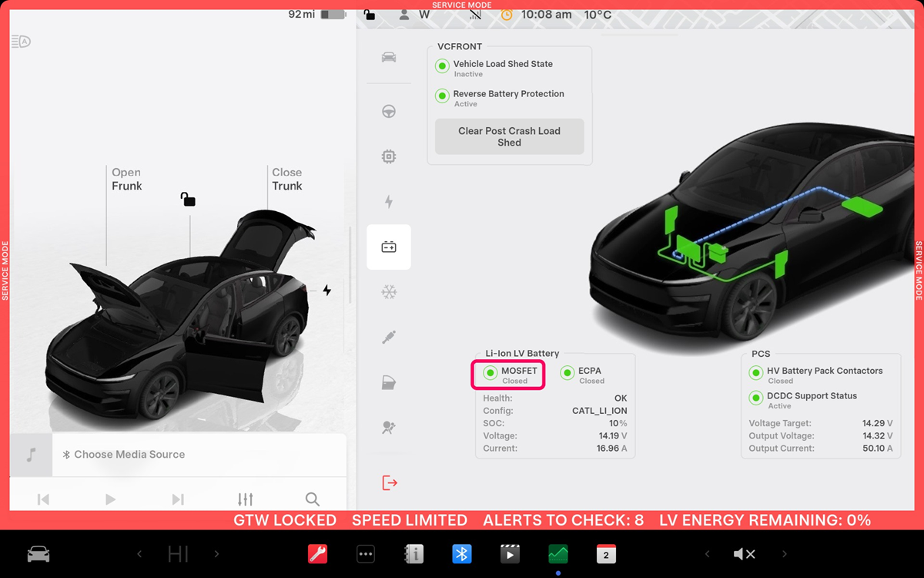Click the red exit service mode icon
The image size is (924, 578).
tap(390, 483)
